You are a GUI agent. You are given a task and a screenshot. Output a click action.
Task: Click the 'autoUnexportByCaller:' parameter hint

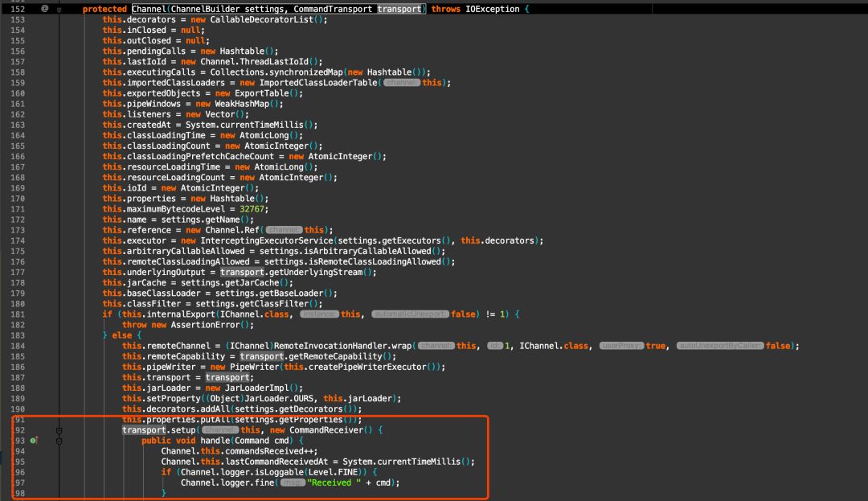720,346
